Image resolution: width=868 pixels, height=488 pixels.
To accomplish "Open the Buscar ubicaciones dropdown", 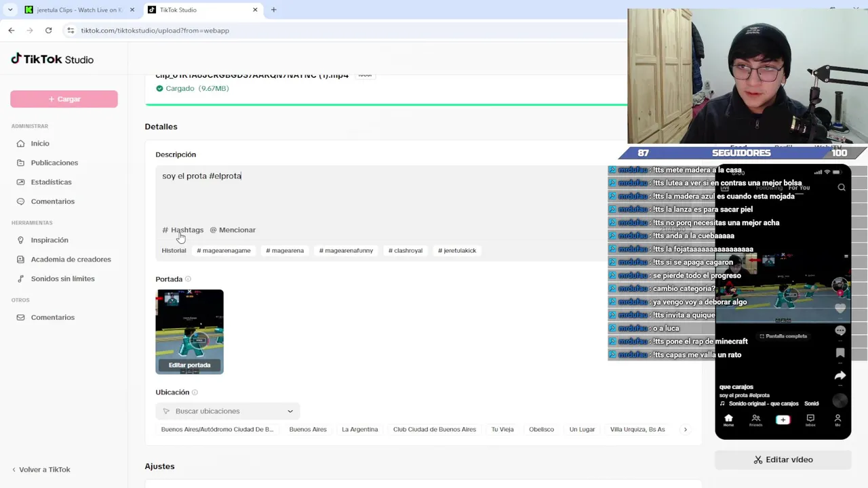I will coord(228,411).
